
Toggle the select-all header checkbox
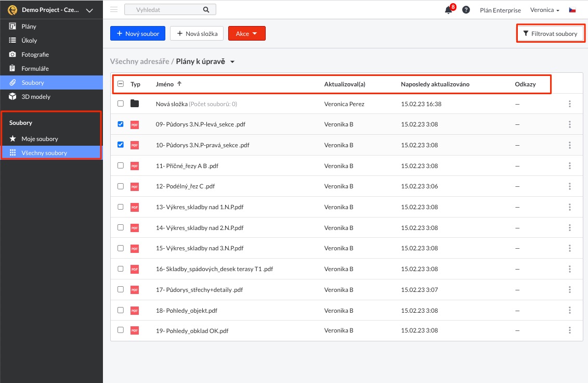(x=121, y=84)
